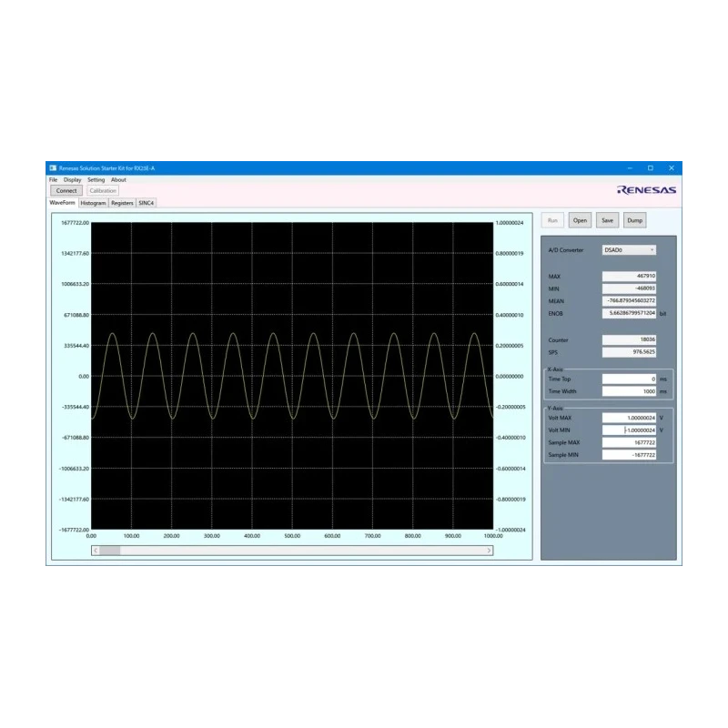Click the Renesas logo
728x728 pixels.
click(x=646, y=190)
